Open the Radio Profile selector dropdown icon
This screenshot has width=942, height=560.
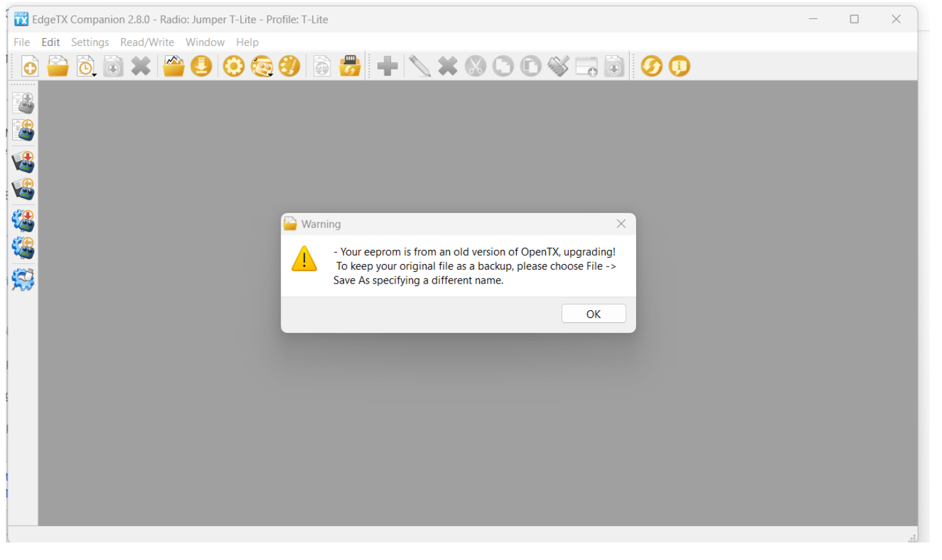pos(262,66)
